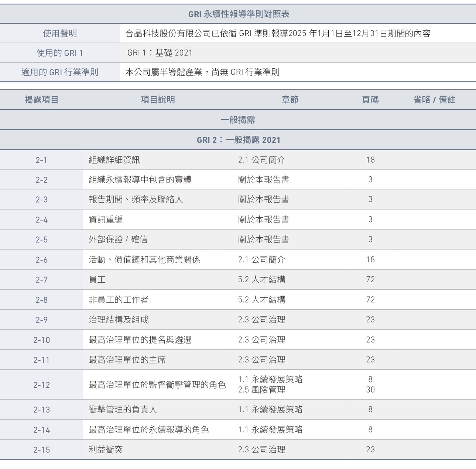Click "2.5 風險管理" chapter text

pos(262,390)
